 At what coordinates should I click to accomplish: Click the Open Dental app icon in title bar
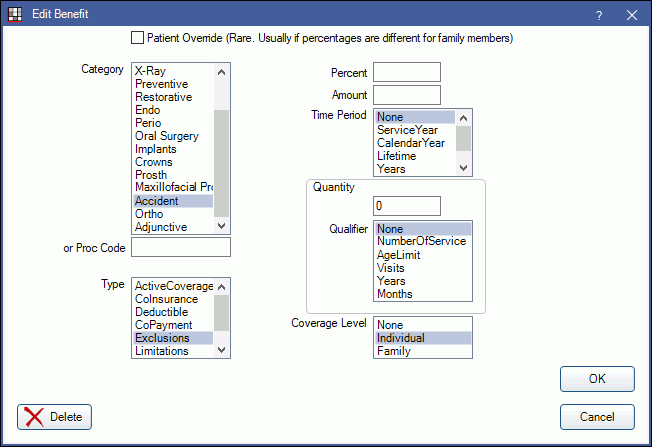[x=15, y=14]
